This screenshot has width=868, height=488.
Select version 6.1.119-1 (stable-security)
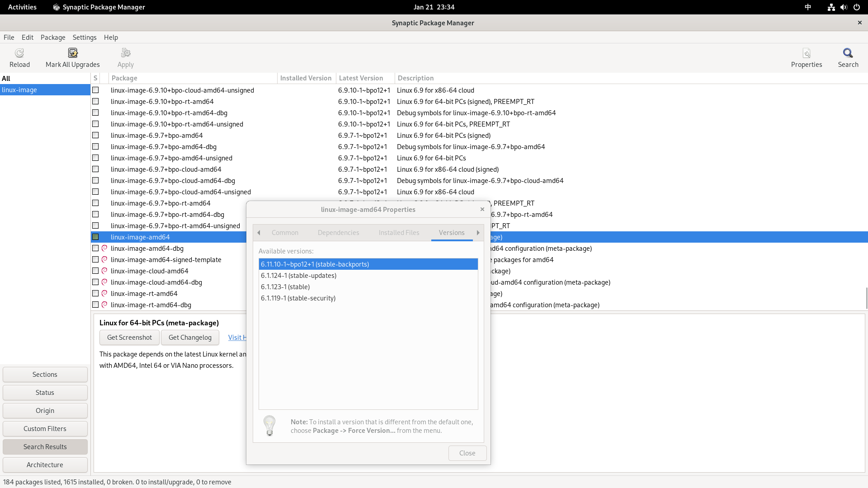368,298
